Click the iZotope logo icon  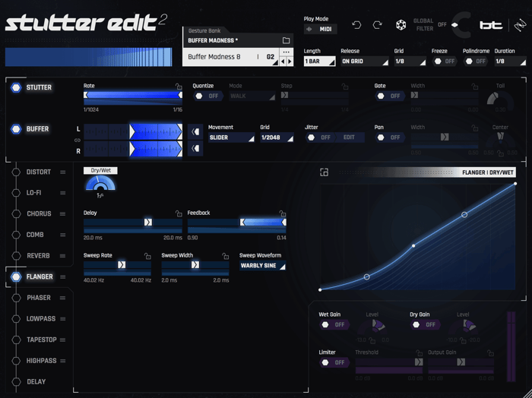[x=520, y=26]
